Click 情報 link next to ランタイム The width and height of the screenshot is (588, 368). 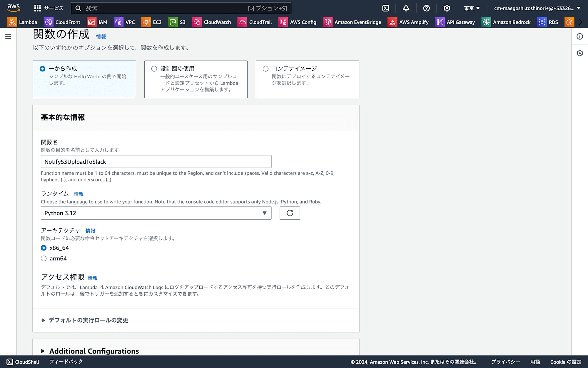click(79, 194)
